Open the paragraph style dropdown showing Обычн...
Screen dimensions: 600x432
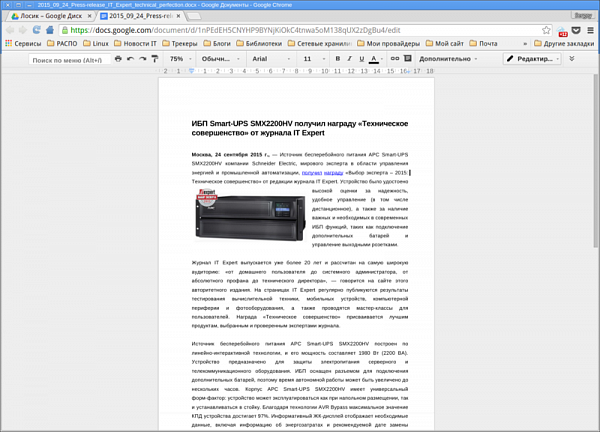tap(220, 59)
